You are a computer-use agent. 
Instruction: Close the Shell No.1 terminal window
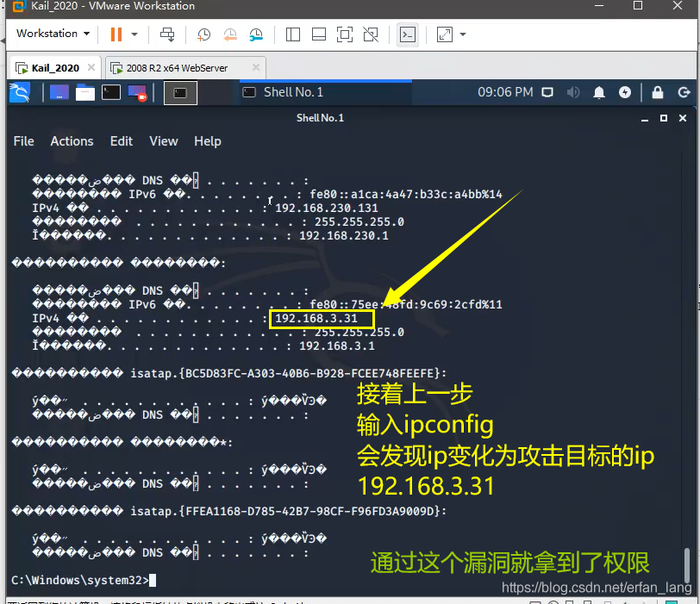coord(683,118)
